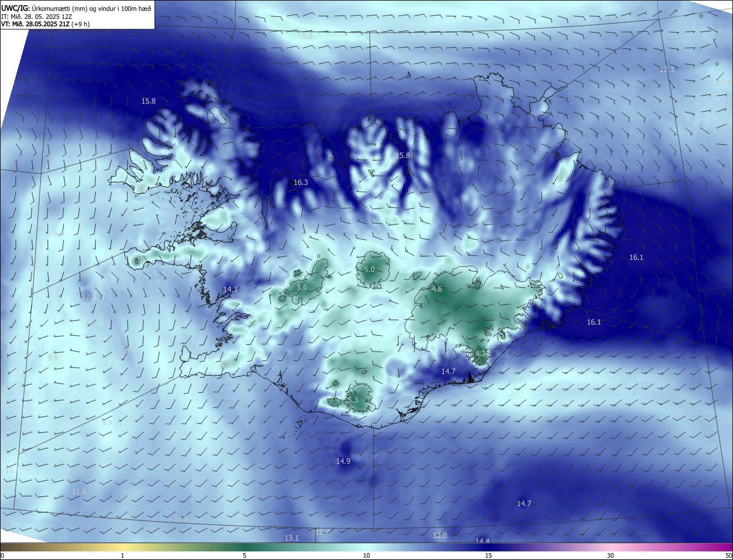
Task: Click the '13.1' value near the bottom edge
Action: pyautogui.click(x=291, y=538)
